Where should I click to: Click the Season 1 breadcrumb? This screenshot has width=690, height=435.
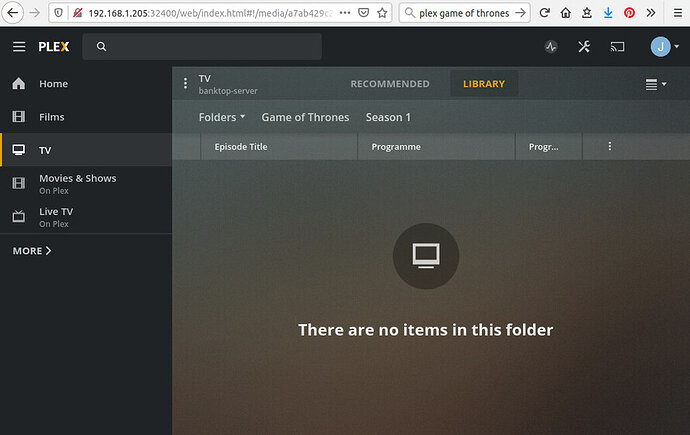(x=388, y=117)
